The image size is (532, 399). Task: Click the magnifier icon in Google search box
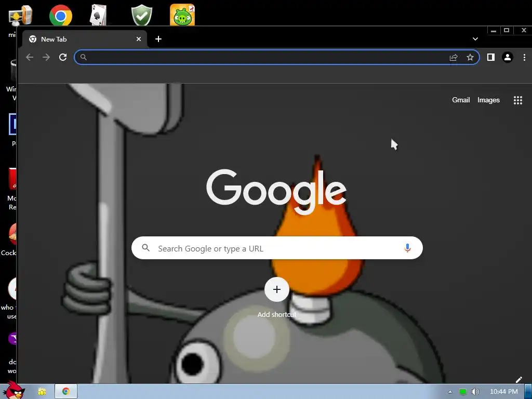click(146, 248)
